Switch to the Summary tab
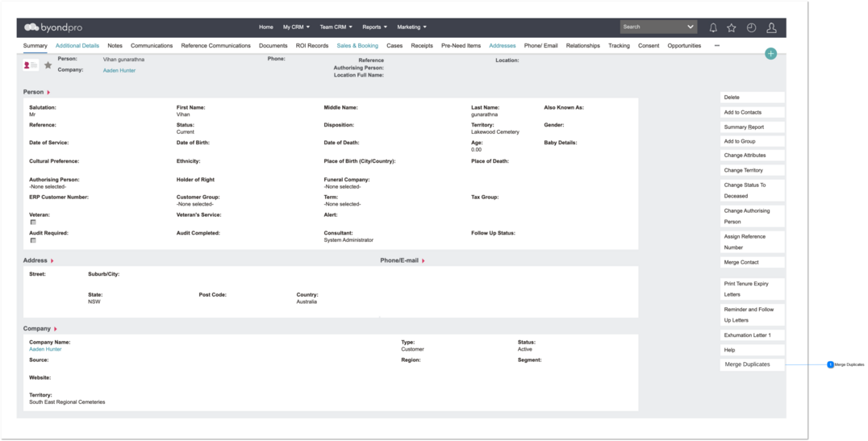868x441 pixels. click(x=35, y=46)
